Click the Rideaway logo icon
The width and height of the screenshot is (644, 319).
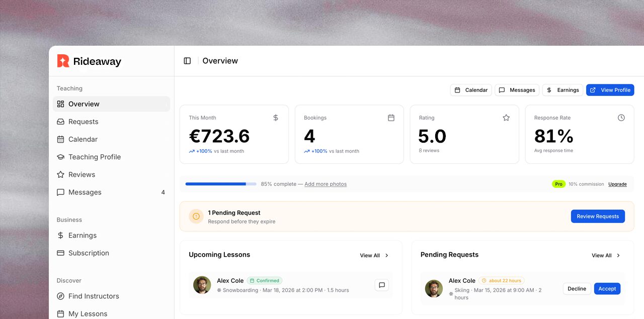pyautogui.click(x=63, y=61)
